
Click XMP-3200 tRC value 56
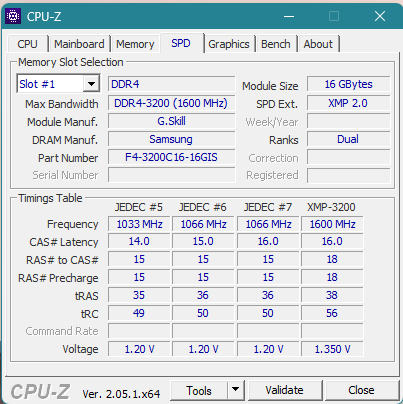click(x=332, y=313)
